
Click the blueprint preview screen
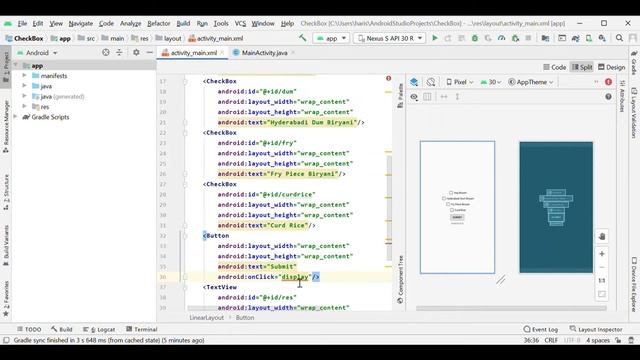tap(556, 207)
